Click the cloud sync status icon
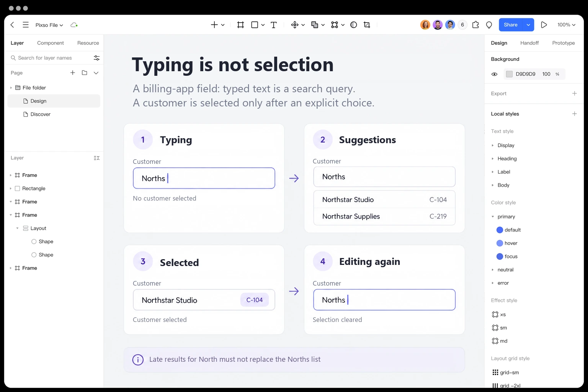Viewport: 588px width, 392px height. (x=74, y=25)
